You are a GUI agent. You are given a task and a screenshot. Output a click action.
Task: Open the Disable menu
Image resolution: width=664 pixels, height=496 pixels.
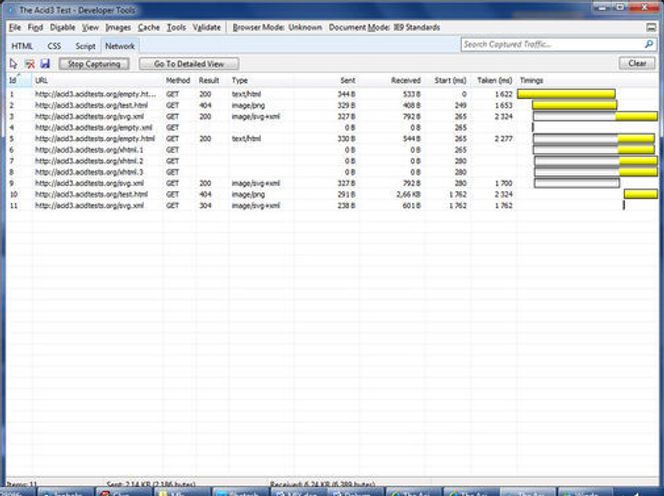point(62,28)
